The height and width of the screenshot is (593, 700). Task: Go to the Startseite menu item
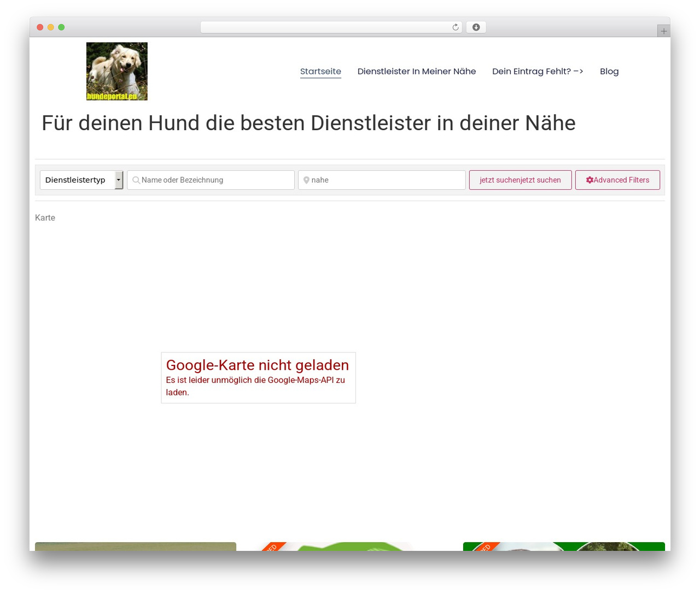tap(320, 71)
